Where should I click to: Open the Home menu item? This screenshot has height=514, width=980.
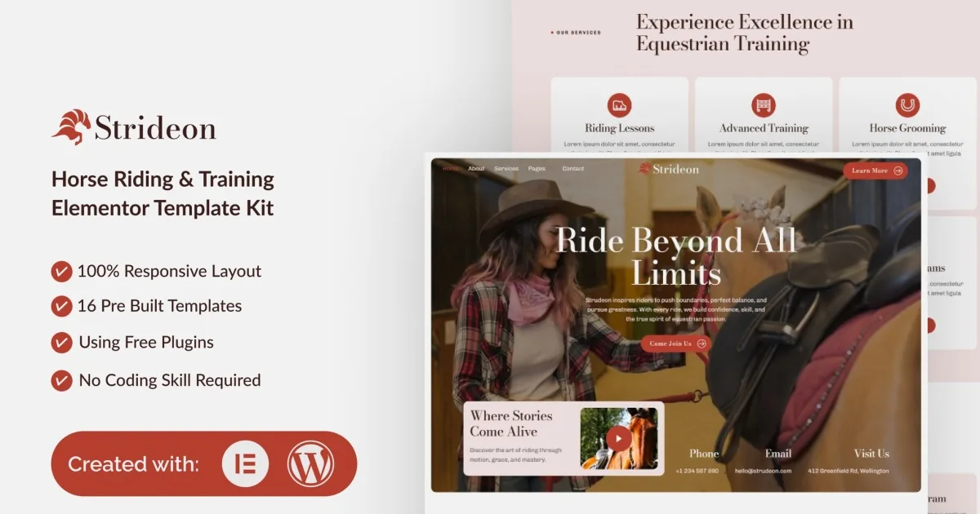click(450, 169)
